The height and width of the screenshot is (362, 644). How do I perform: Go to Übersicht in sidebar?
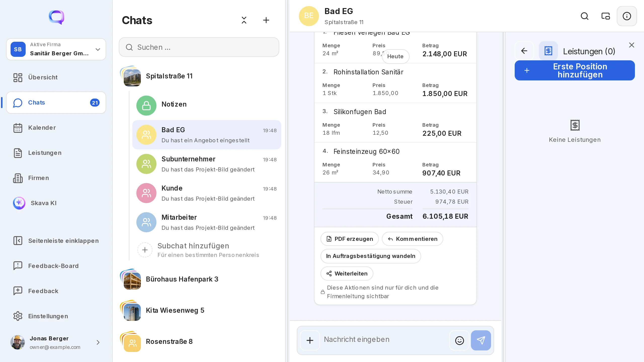56,77
